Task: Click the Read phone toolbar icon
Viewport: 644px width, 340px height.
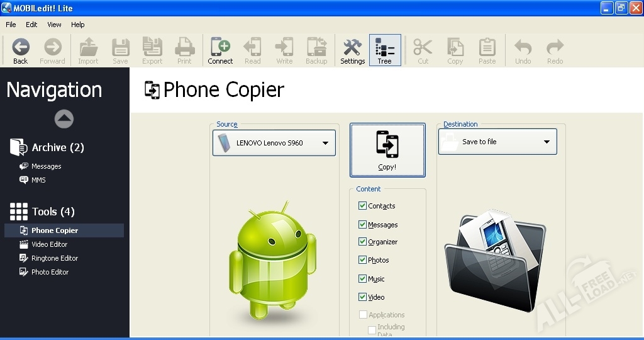Action: (252, 48)
